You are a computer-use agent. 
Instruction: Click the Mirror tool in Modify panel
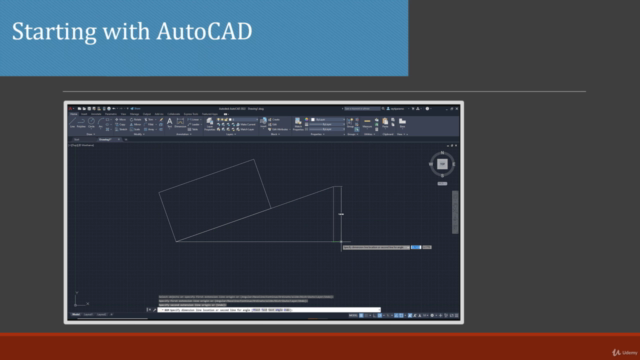pyautogui.click(x=136, y=124)
